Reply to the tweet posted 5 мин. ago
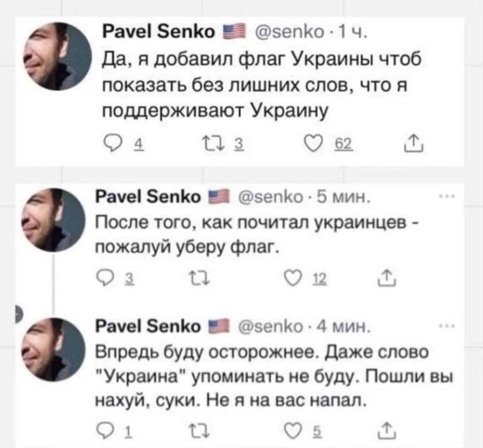Image resolution: width=483 pixels, height=448 pixels. 105,279
